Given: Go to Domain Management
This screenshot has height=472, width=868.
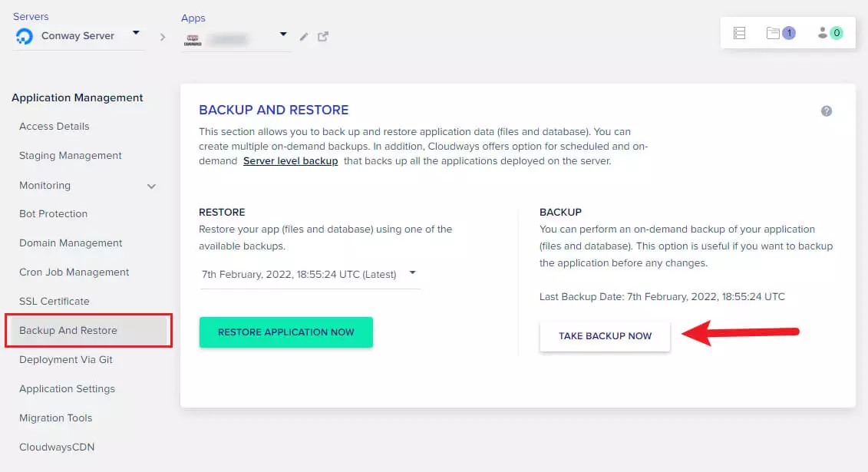Looking at the screenshot, I should click(71, 243).
